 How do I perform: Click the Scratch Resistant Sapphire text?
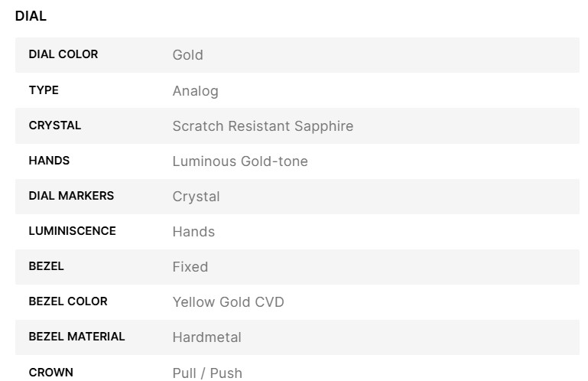262,126
